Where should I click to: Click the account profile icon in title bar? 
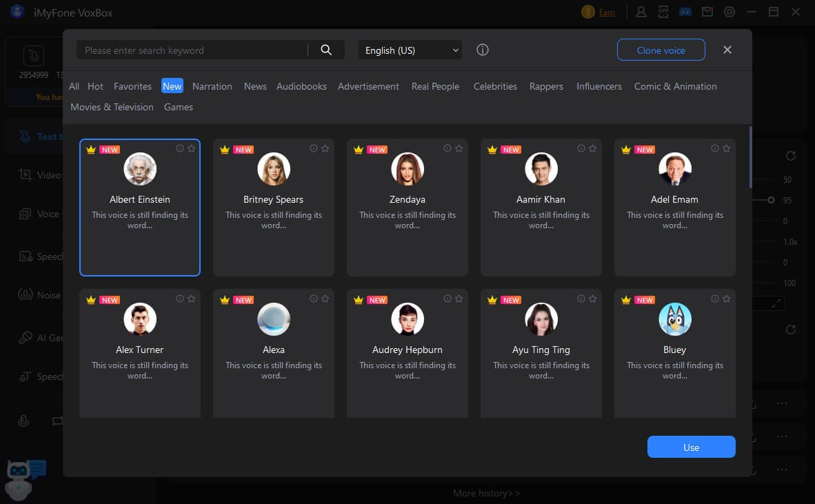641,12
